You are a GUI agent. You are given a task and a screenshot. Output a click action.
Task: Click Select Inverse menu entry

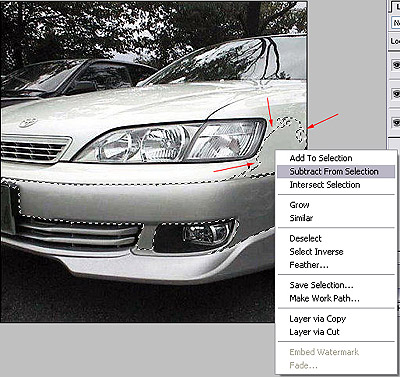[x=336, y=252]
